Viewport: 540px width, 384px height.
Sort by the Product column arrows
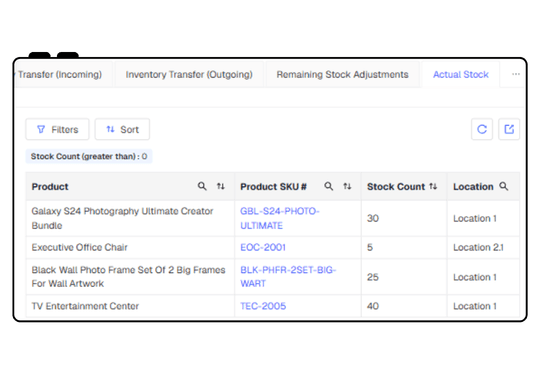click(x=221, y=186)
